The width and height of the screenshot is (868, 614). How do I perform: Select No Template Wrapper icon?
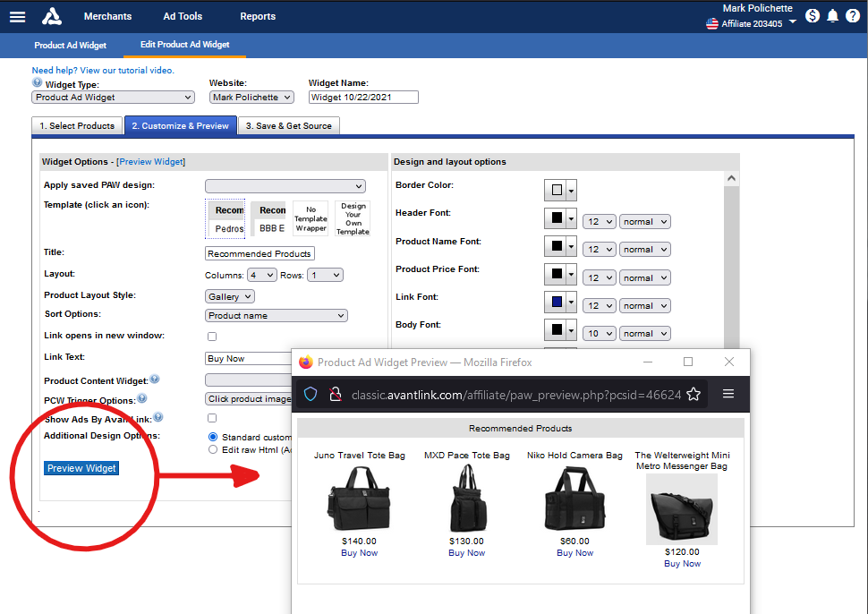click(x=311, y=218)
